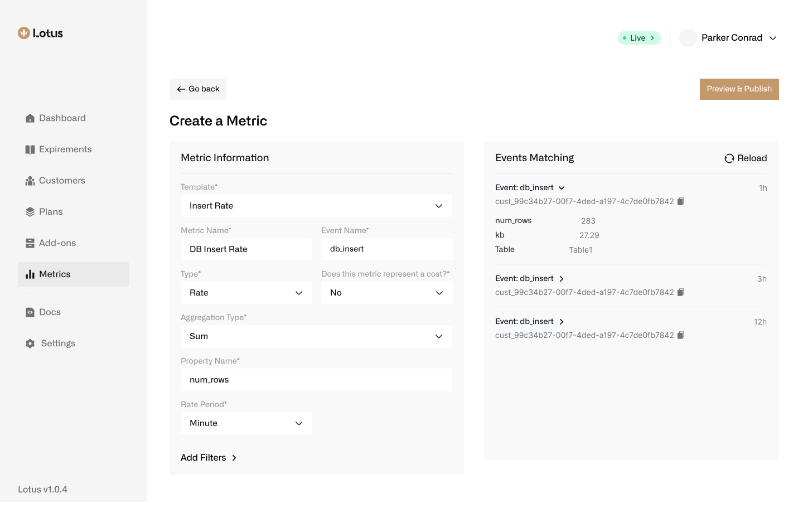Click inside the Property Name field
The height and width of the screenshot is (532, 803).
tap(316, 380)
